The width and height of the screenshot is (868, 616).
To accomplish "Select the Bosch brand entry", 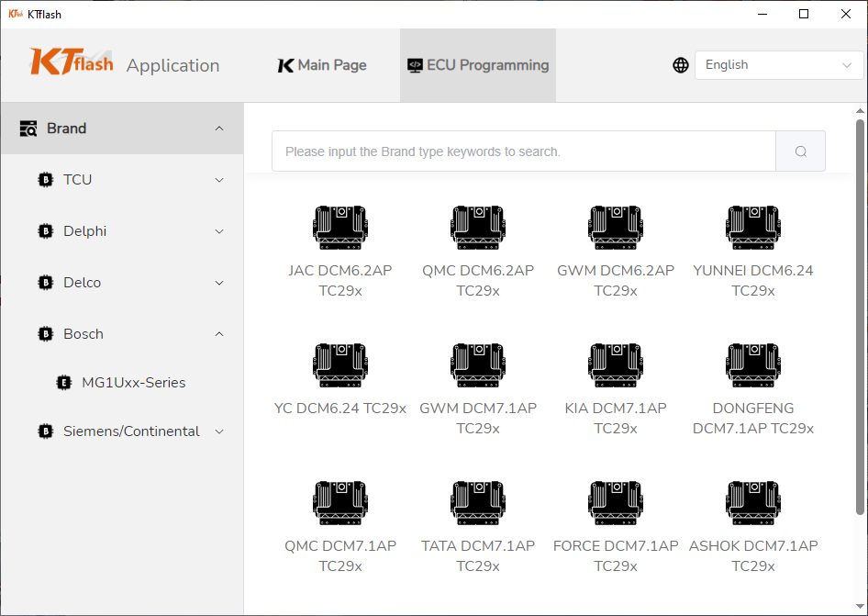I will pyautogui.click(x=122, y=334).
